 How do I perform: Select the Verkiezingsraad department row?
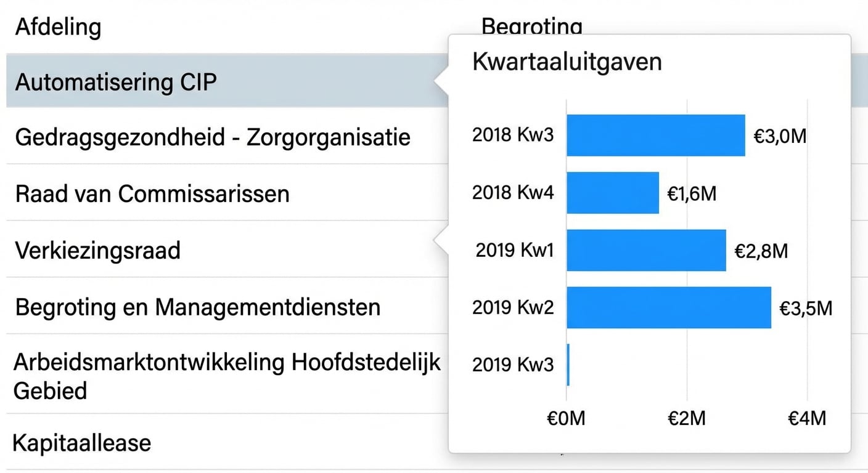click(99, 250)
